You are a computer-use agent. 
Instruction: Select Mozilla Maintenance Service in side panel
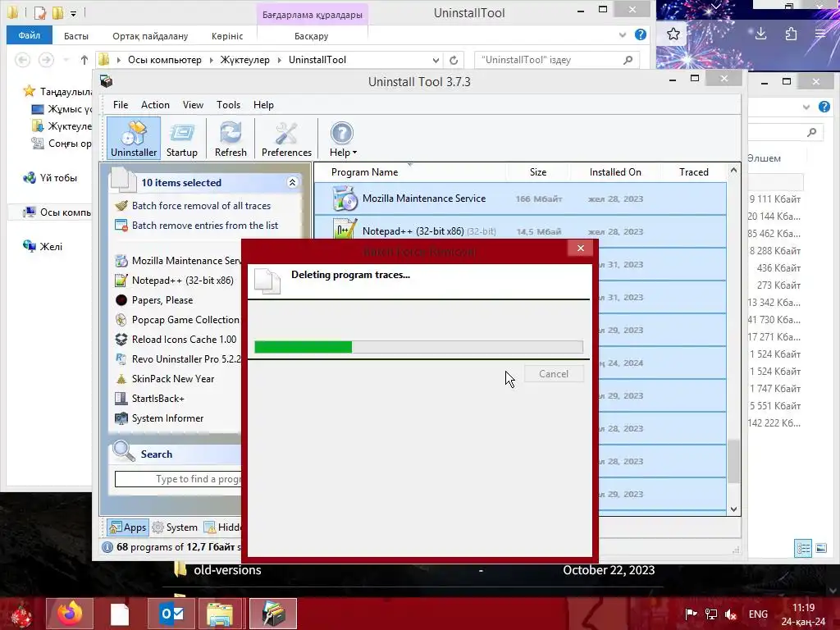pyautogui.click(x=178, y=261)
